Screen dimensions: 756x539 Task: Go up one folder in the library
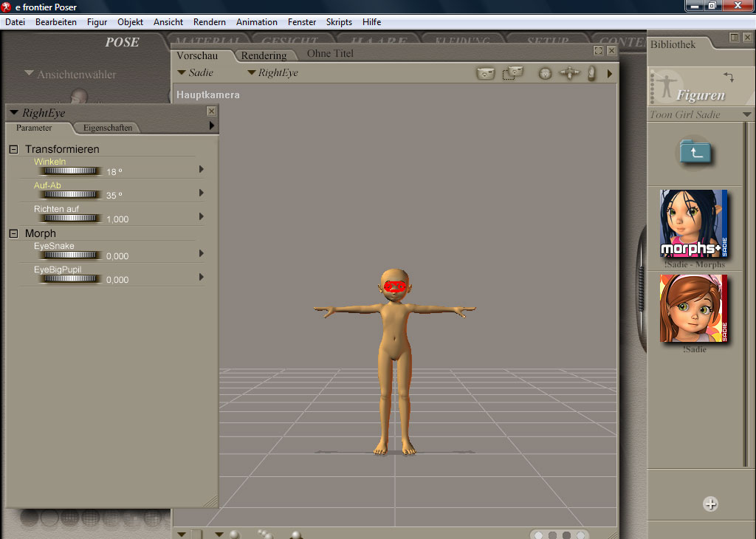695,151
